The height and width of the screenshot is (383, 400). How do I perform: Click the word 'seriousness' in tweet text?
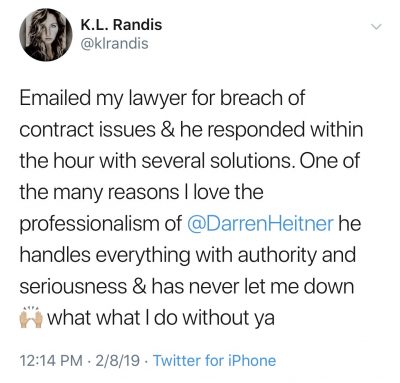click(73, 286)
